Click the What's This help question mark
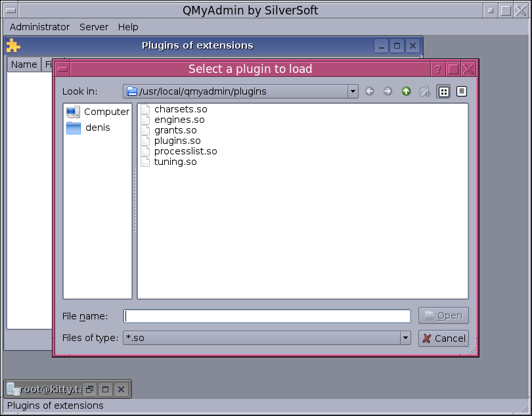Screen dimensions: 532x416 437,69
